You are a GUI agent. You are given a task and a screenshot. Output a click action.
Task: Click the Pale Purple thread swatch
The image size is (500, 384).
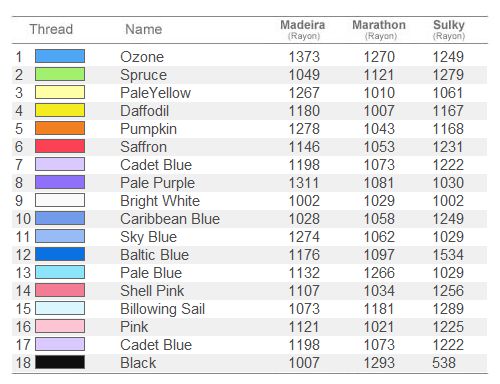(60, 182)
